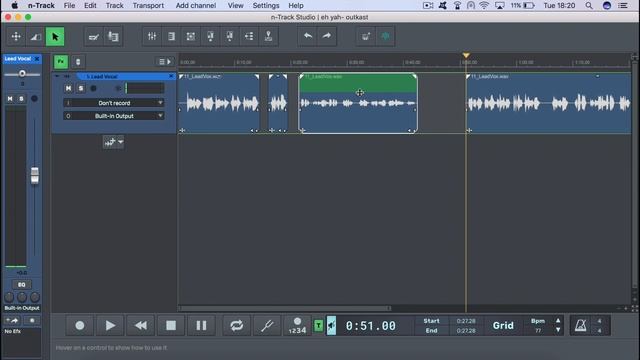Open the Track menu
Viewport: 640px width, 360px height.
[x=114, y=5]
